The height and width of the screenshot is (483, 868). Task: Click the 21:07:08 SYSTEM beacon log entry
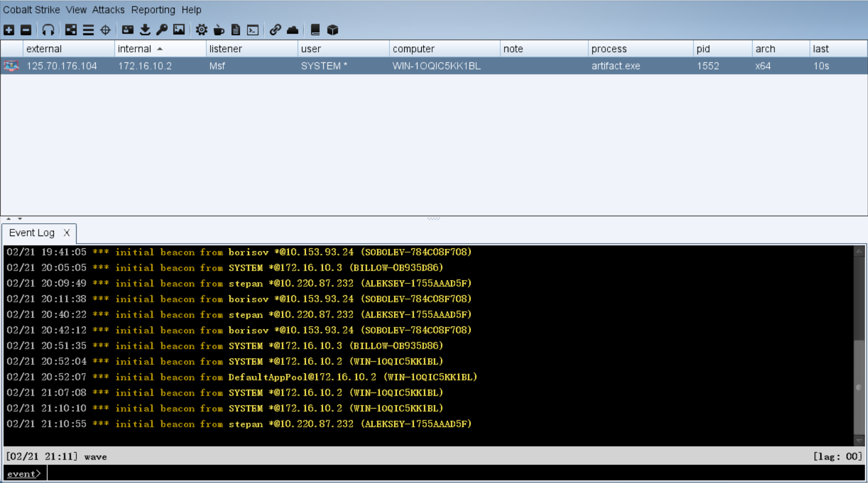tap(225, 393)
